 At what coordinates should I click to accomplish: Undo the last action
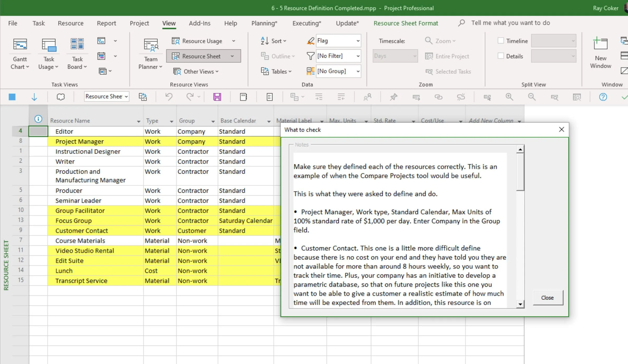click(168, 97)
